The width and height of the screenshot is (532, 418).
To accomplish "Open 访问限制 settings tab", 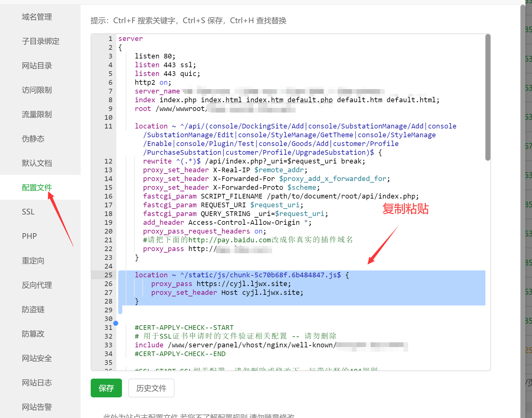I will coord(37,90).
